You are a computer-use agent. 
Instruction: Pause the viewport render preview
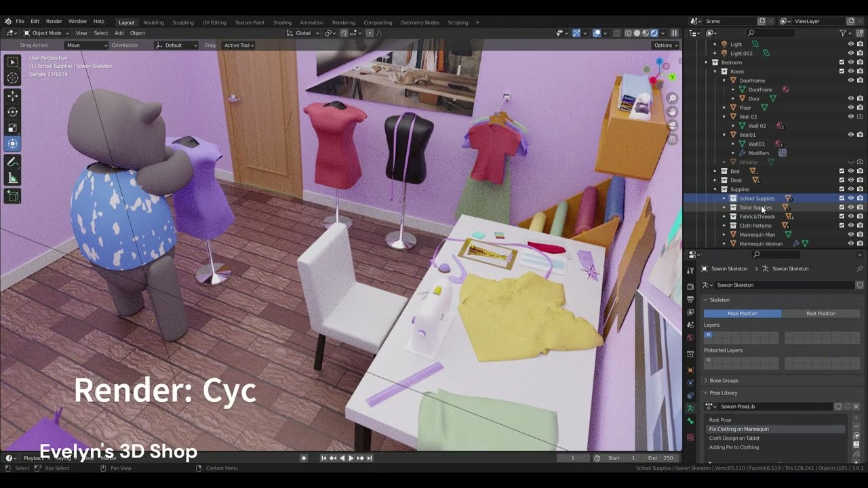point(674,33)
